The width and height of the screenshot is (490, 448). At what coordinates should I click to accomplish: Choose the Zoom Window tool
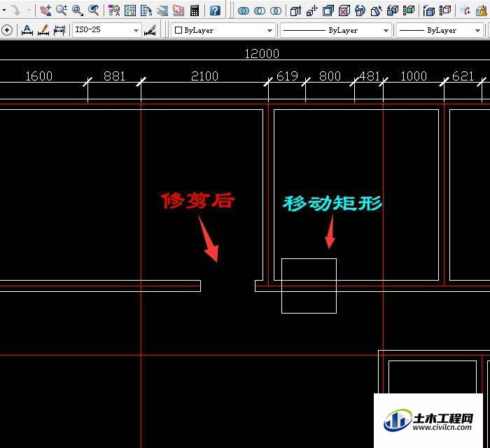pyautogui.click(x=78, y=10)
